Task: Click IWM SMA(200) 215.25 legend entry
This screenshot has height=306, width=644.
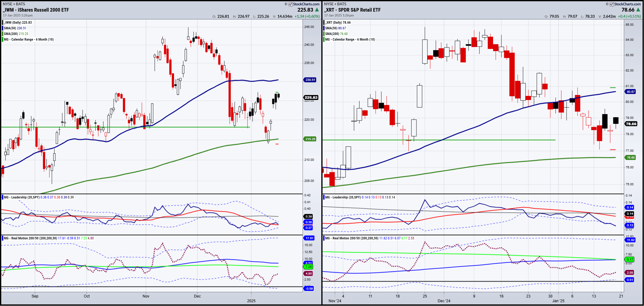Action: [16, 34]
